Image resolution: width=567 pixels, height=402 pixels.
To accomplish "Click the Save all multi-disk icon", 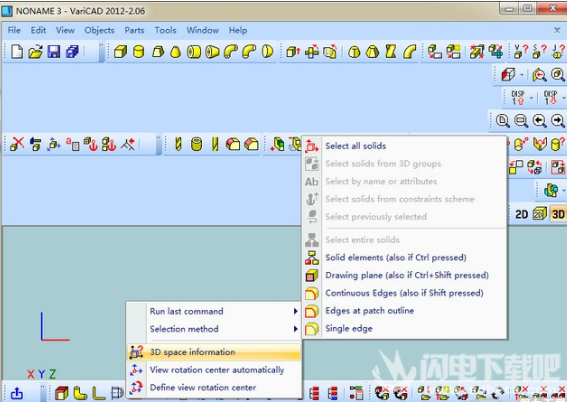I will pos(72,51).
